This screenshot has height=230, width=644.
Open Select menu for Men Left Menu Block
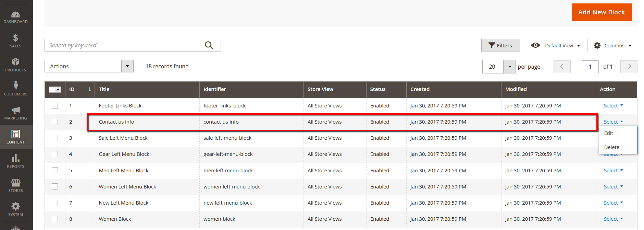613,171
